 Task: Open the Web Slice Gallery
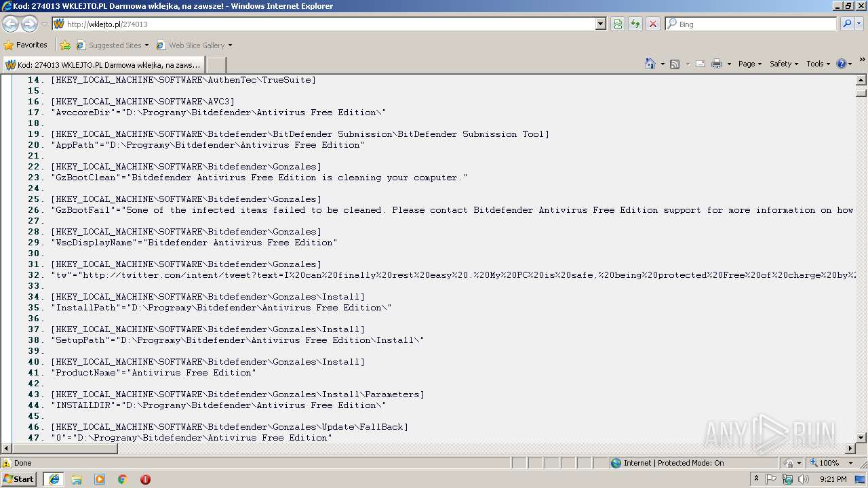click(x=194, y=45)
